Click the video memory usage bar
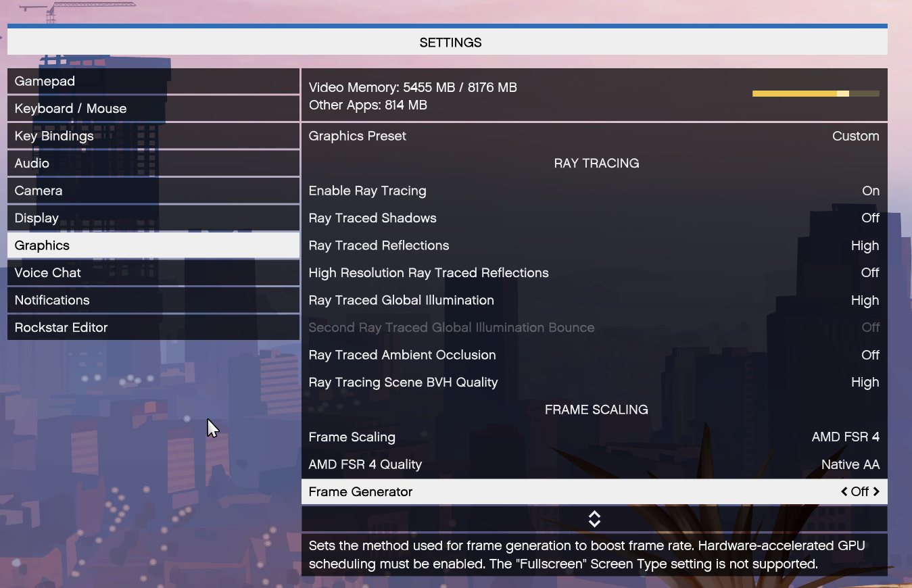Image resolution: width=912 pixels, height=588 pixels. coord(816,93)
